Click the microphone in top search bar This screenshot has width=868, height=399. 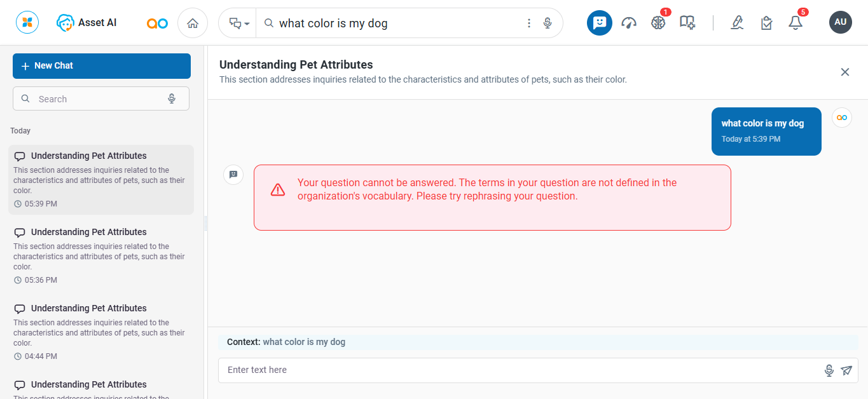[x=548, y=24]
